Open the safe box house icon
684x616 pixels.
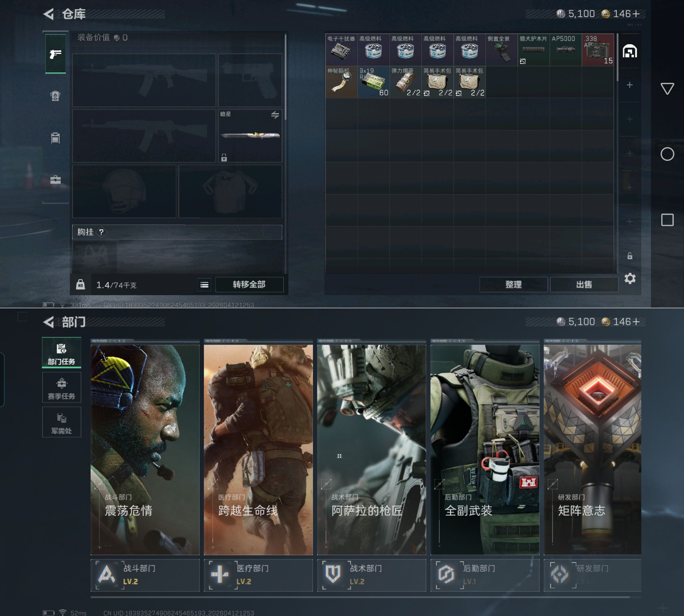tap(630, 51)
